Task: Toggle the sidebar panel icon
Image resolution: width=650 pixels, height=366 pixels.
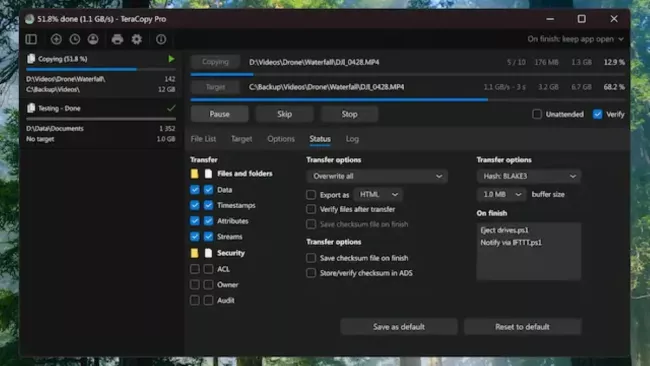Action: 31,39
